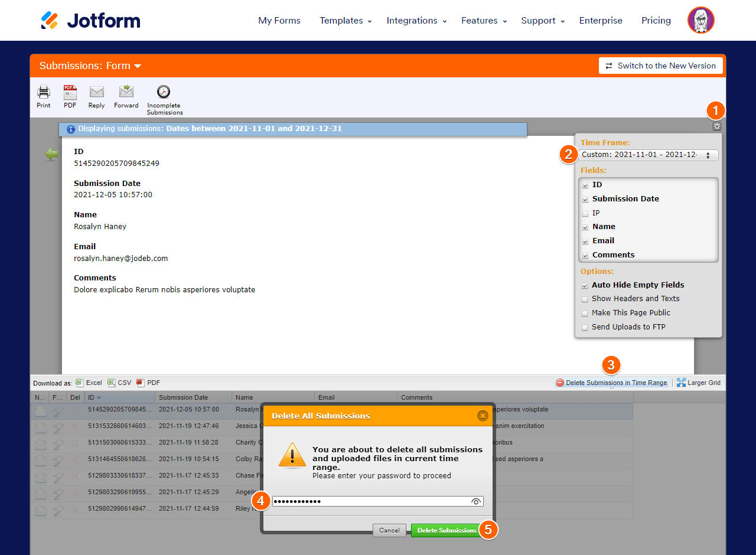Image resolution: width=756 pixels, height=555 pixels.
Task: Disable Auto Hide Empty Fields
Action: point(585,285)
